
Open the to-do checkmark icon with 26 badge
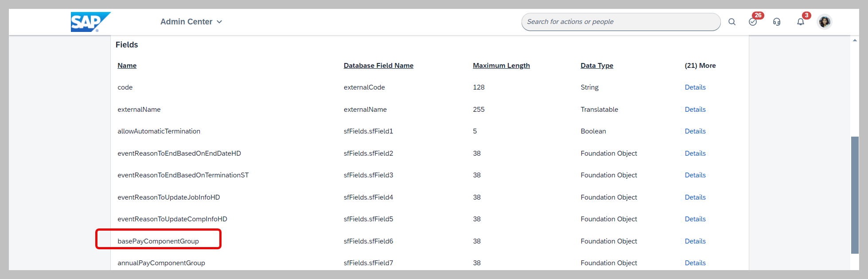[x=753, y=21]
